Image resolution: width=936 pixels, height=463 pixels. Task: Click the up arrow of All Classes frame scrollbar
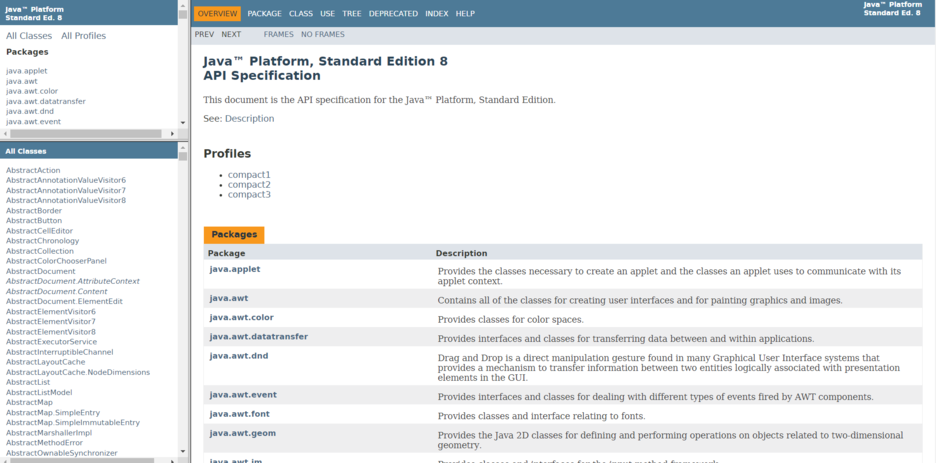(x=183, y=146)
